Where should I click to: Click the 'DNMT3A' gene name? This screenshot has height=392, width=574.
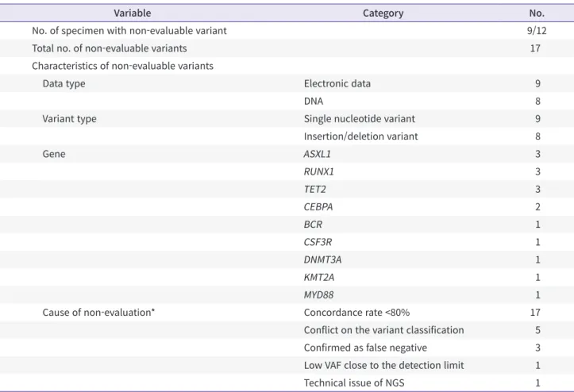[x=322, y=259]
